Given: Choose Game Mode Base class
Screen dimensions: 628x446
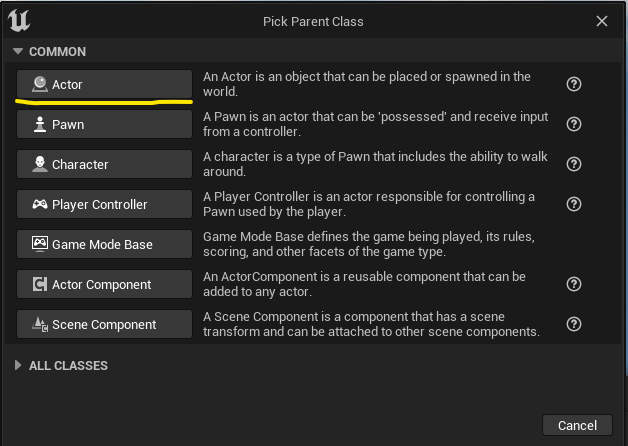Looking at the screenshot, I should point(104,244).
